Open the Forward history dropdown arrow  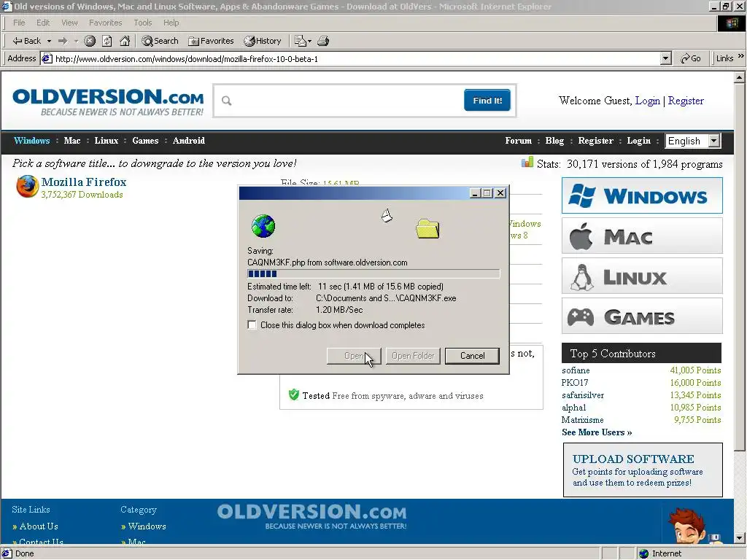coord(76,41)
